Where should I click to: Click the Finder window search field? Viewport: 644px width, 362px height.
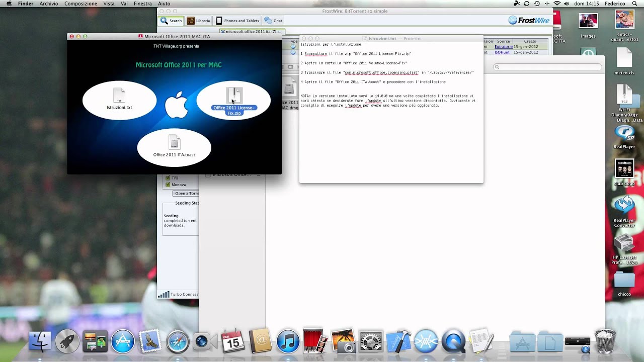pos(547,67)
